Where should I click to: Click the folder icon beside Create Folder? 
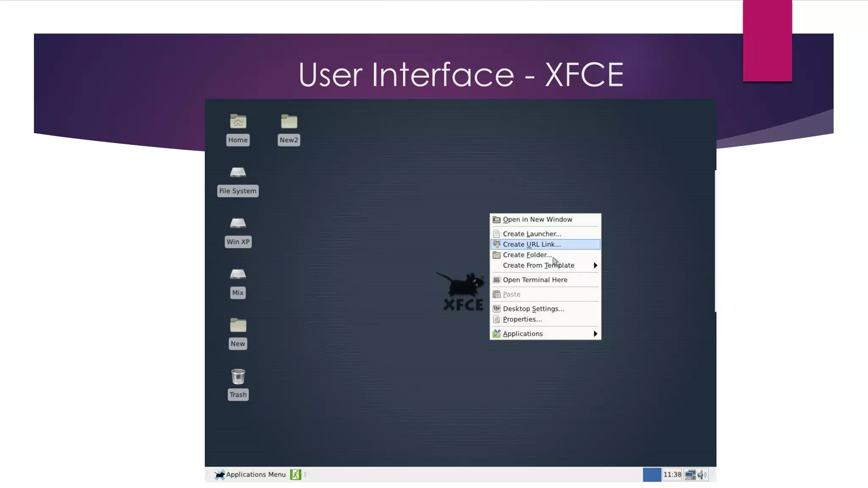point(496,255)
